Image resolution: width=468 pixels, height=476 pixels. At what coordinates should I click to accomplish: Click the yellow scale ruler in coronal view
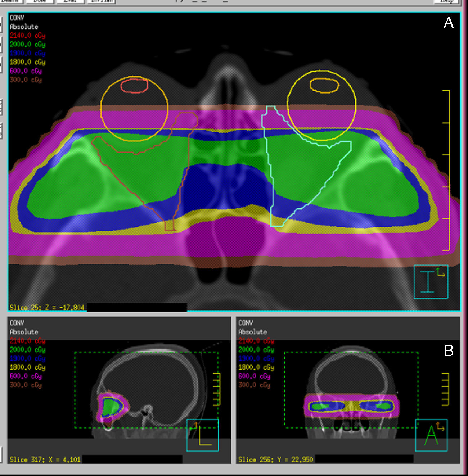tap(445, 389)
